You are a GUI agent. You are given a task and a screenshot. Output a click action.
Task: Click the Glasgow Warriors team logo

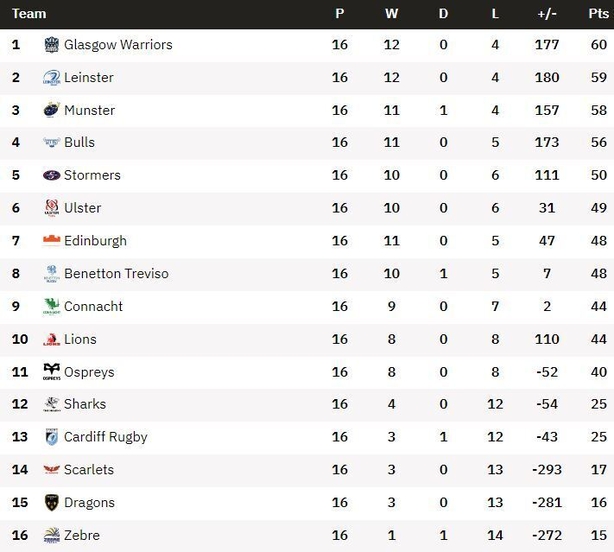coord(51,45)
